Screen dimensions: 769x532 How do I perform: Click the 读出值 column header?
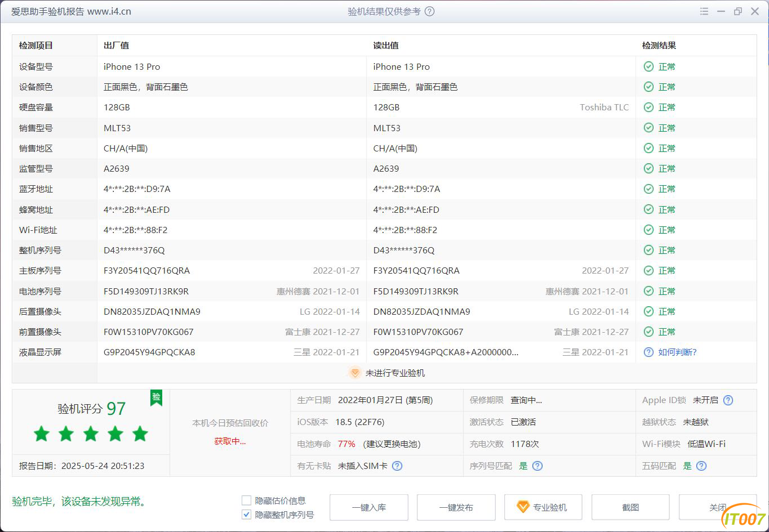click(386, 46)
